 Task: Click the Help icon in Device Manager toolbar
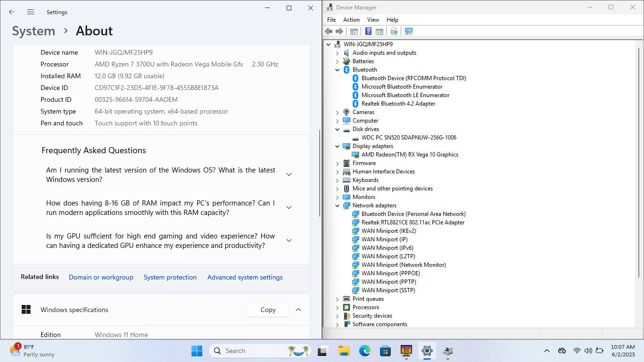click(368, 31)
